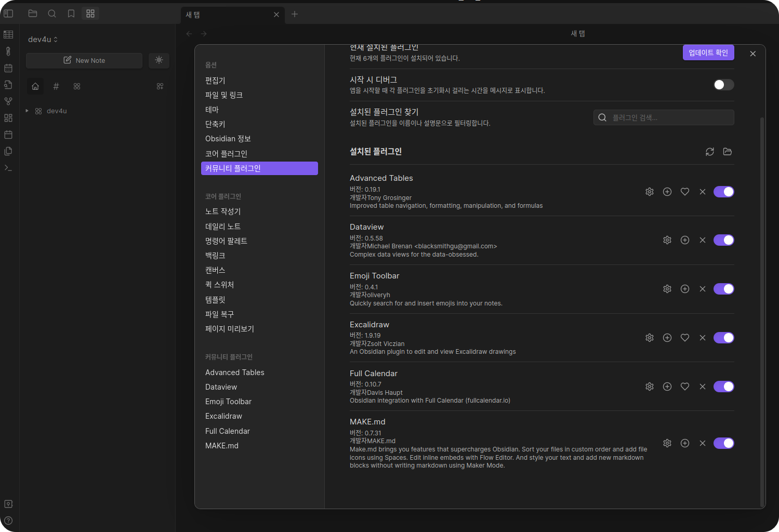Image resolution: width=779 pixels, height=532 pixels.
Task: Open Excalidraw plugin settings gear
Action: tap(650, 338)
